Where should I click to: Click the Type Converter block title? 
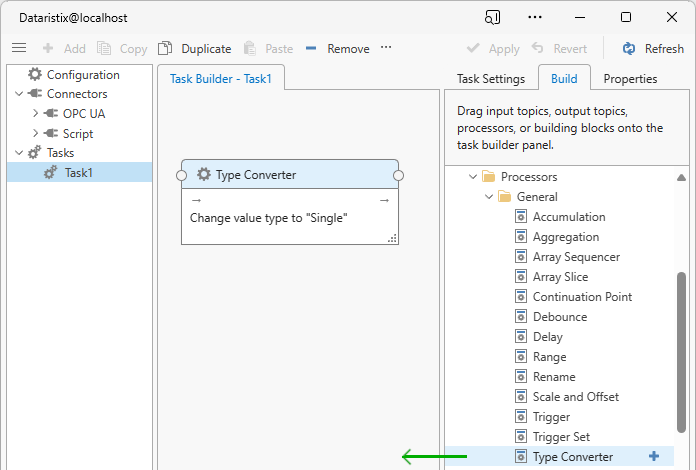(x=256, y=175)
